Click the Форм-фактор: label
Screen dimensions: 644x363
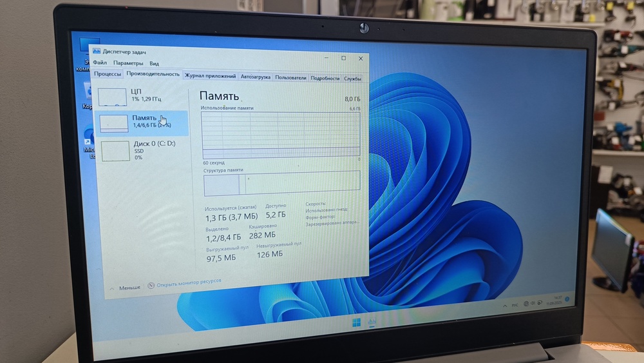320,217
